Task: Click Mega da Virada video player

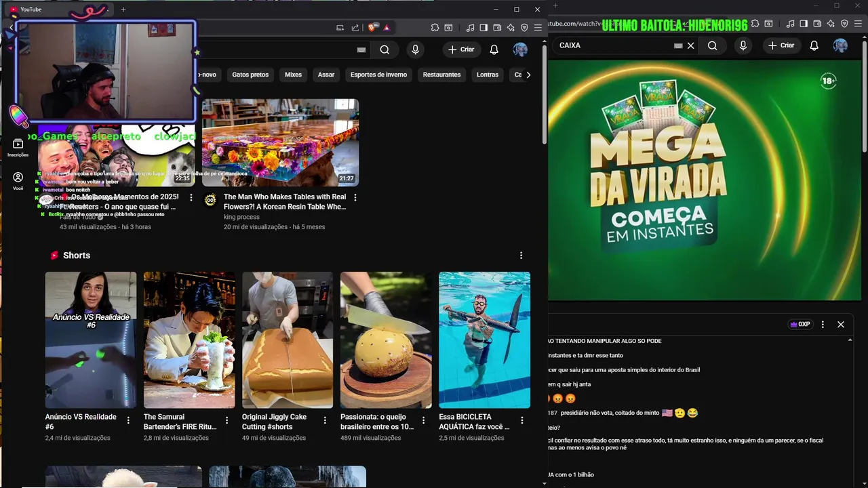Action: pos(704,180)
